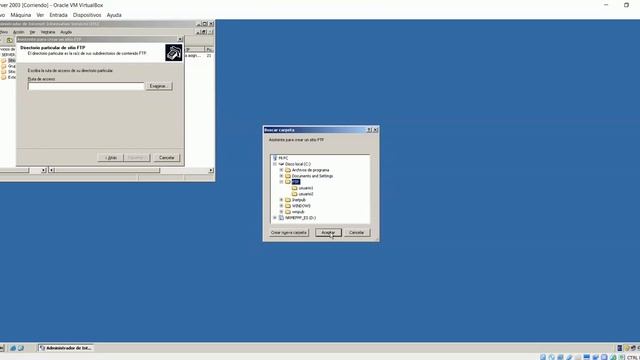The height and width of the screenshot is (360, 640).
Task: Click the Archivos de programa folder icon
Action: point(288,170)
